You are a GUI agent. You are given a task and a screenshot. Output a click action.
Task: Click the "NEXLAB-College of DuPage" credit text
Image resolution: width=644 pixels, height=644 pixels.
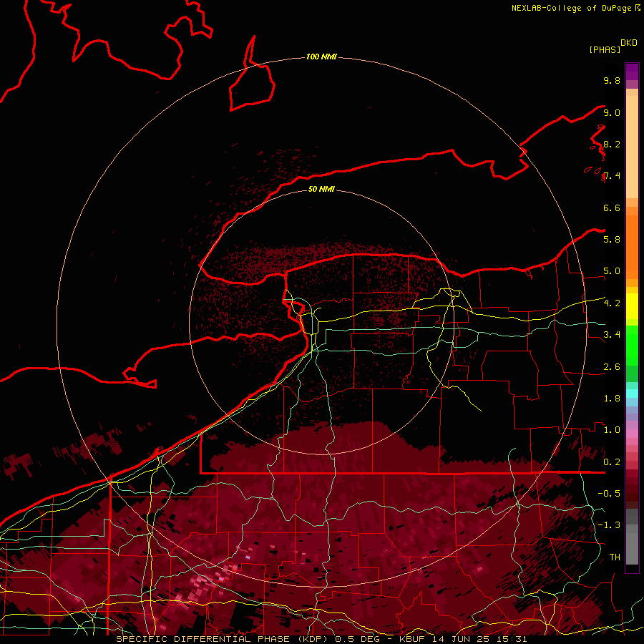pos(571,8)
